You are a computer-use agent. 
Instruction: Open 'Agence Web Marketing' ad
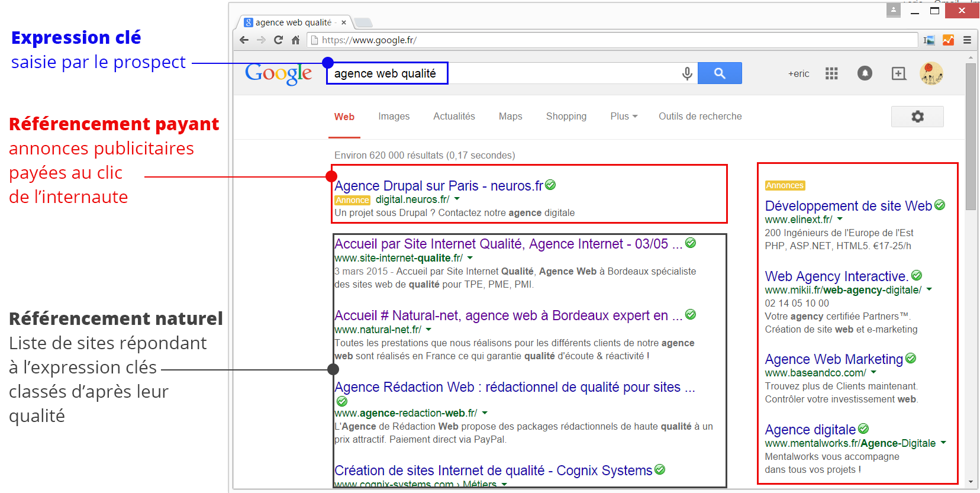click(x=834, y=359)
